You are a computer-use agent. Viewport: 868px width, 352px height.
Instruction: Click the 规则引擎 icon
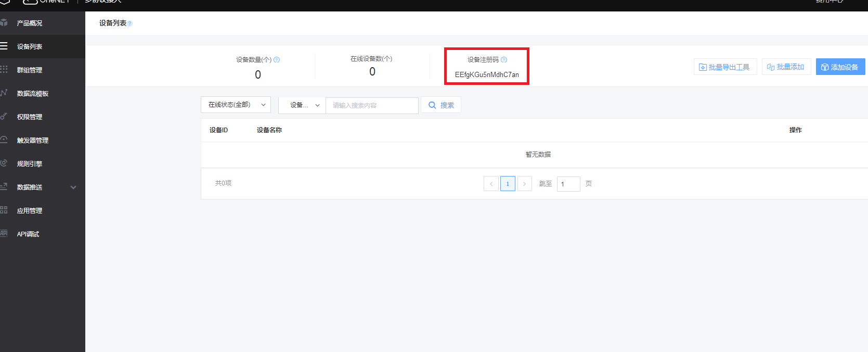click(4, 163)
